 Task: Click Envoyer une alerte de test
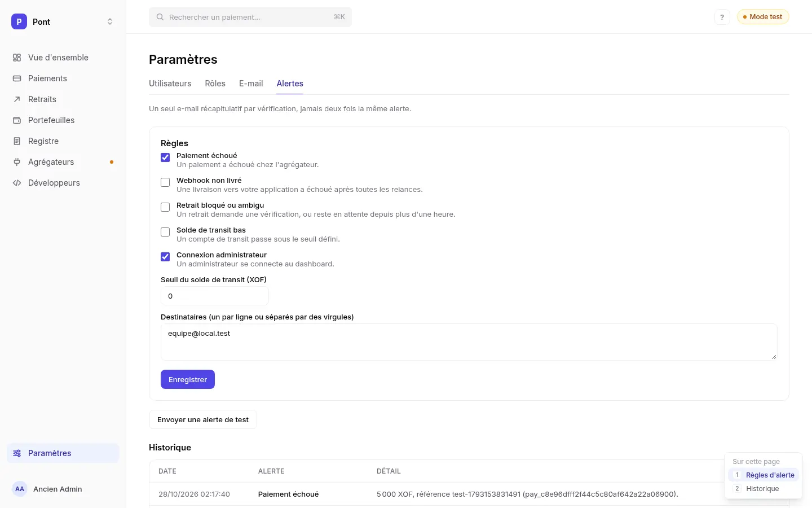(x=203, y=419)
